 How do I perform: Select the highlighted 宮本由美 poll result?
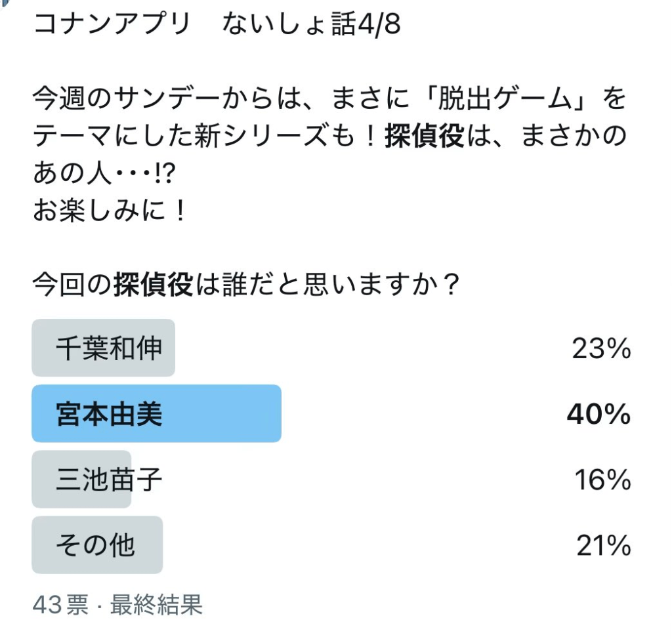point(156,414)
